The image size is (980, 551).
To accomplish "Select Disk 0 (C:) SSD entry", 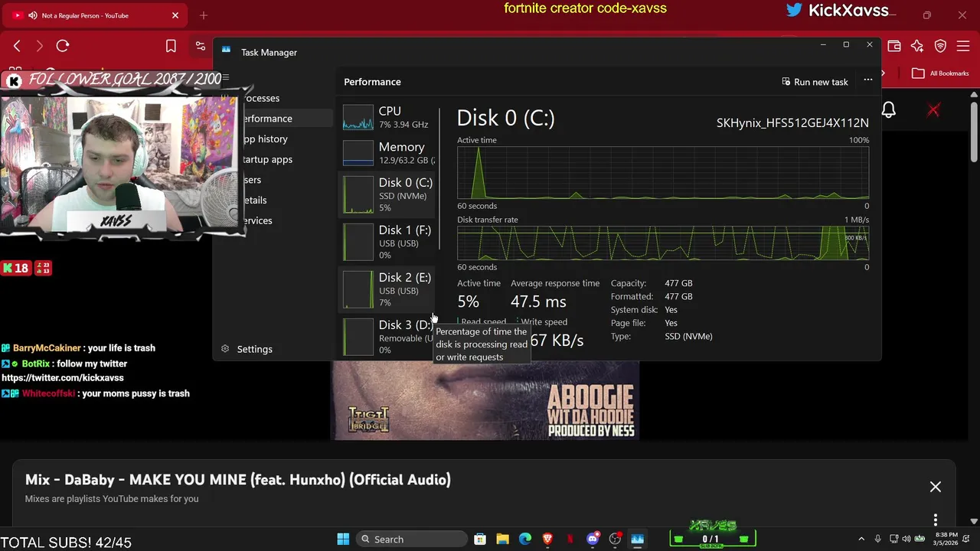I will [388, 194].
